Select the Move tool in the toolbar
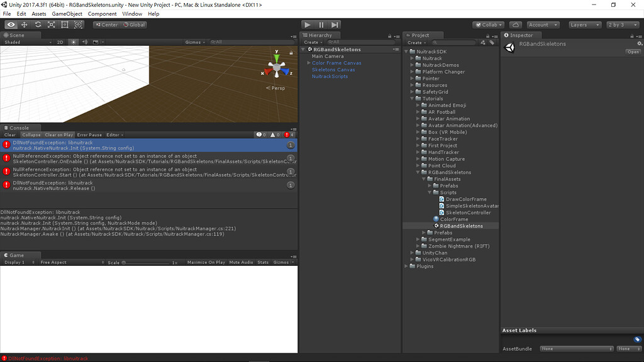The width and height of the screenshot is (644, 362). [24, 25]
